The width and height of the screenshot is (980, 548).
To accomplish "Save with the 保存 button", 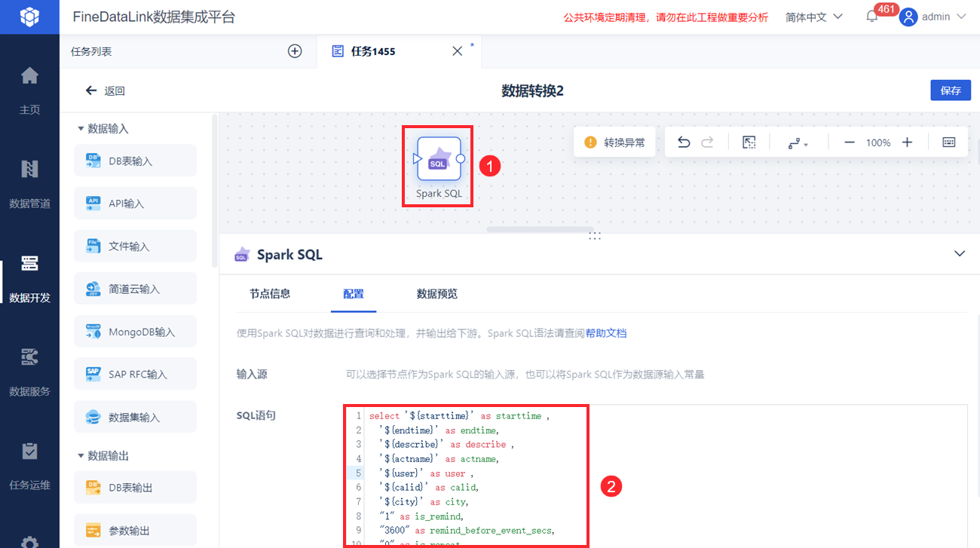I will pyautogui.click(x=951, y=90).
